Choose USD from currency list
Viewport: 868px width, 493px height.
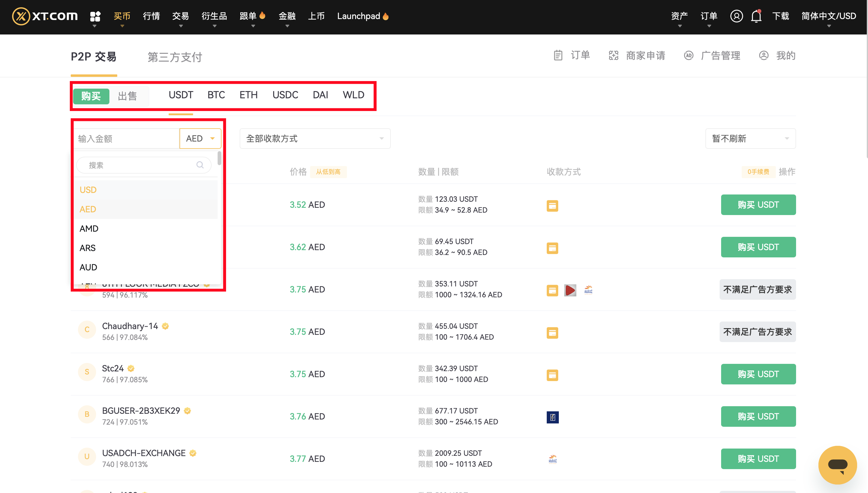146,190
